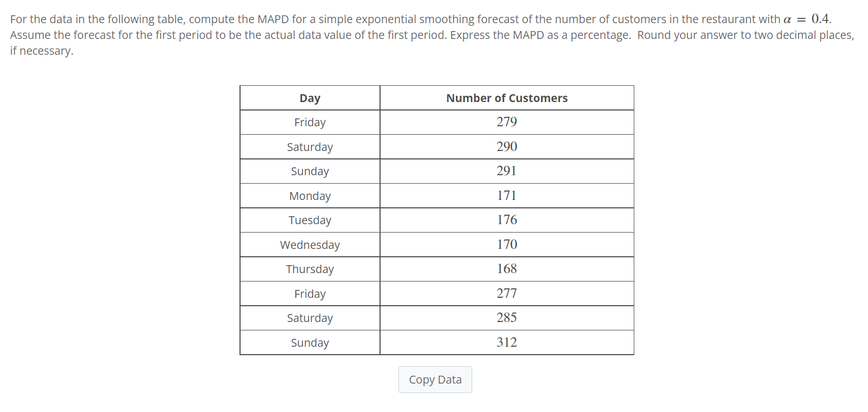The height and width of the screenshot is (412, 868).
Task: Click the first Saturday cell
Action: (310, 146)
